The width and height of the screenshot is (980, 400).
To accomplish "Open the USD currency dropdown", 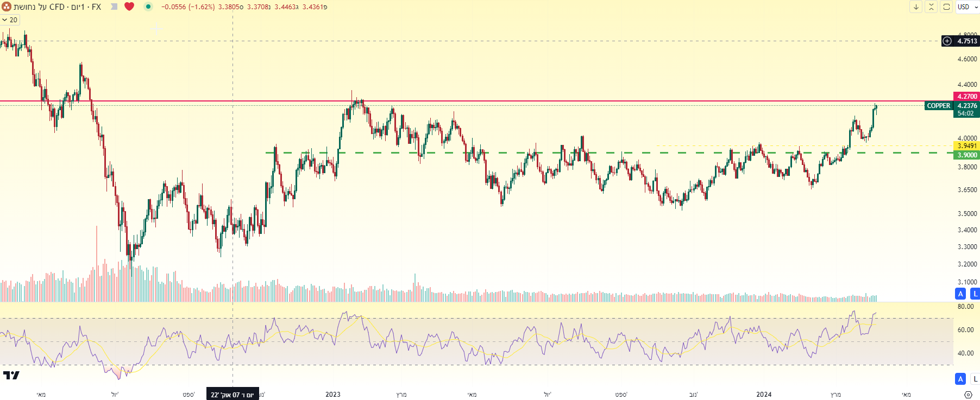I will click(x=968, y=7).
